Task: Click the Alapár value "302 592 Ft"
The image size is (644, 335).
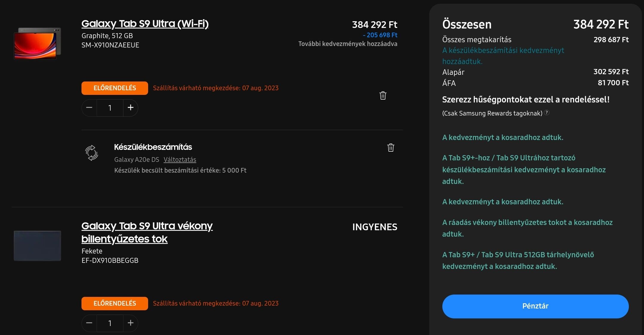Action: coord(611,72)
